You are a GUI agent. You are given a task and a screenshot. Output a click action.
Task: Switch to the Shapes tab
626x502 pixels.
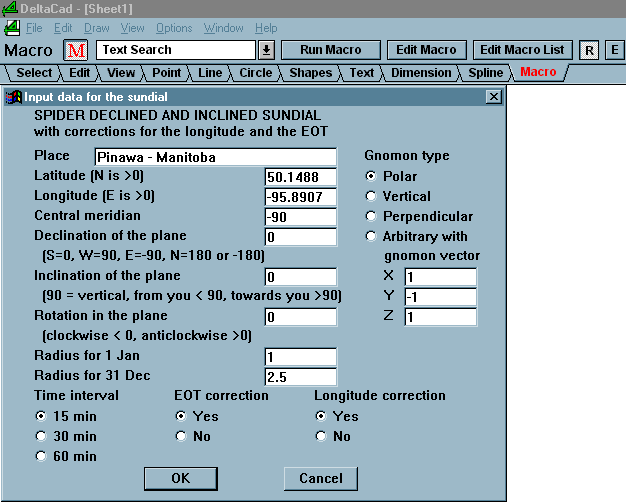pyautogui.click(x=311, y=72)
